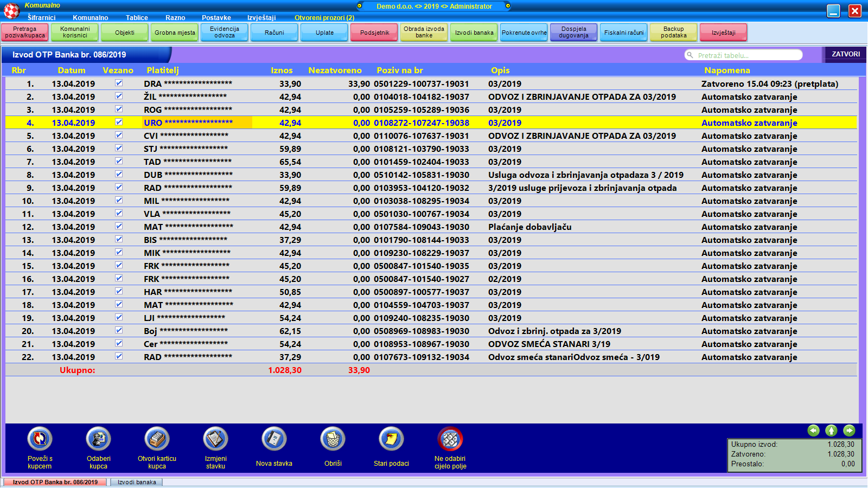Click the Fiskalni računi toolbar button
868x488 pixels.
(x=624, y=33)
